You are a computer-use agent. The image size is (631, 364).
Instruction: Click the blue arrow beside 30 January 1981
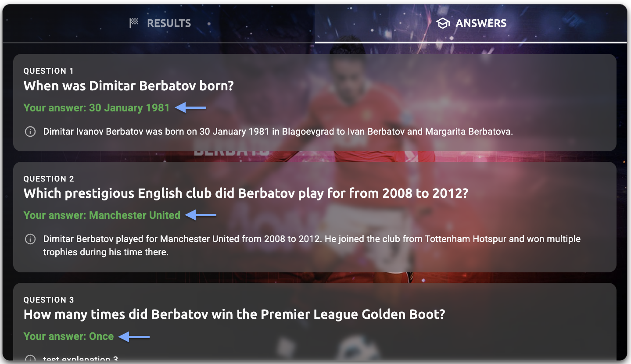(190, 107)
